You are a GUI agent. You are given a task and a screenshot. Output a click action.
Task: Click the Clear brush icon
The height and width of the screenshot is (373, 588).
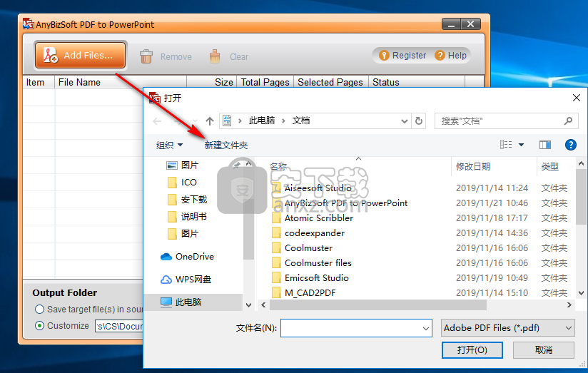click(215, 56)
